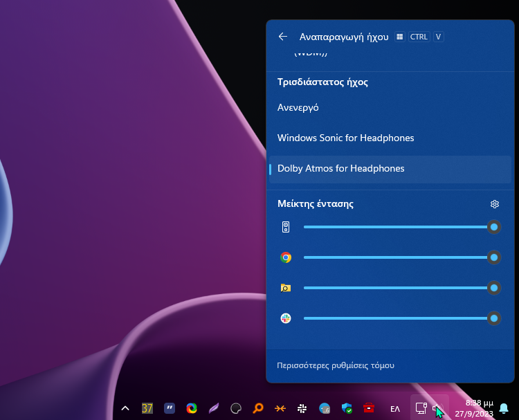The height and width of the screenshot is (420, 519).
Task: Select Ανενεργό spatial sound option
Action: (390, 107)
